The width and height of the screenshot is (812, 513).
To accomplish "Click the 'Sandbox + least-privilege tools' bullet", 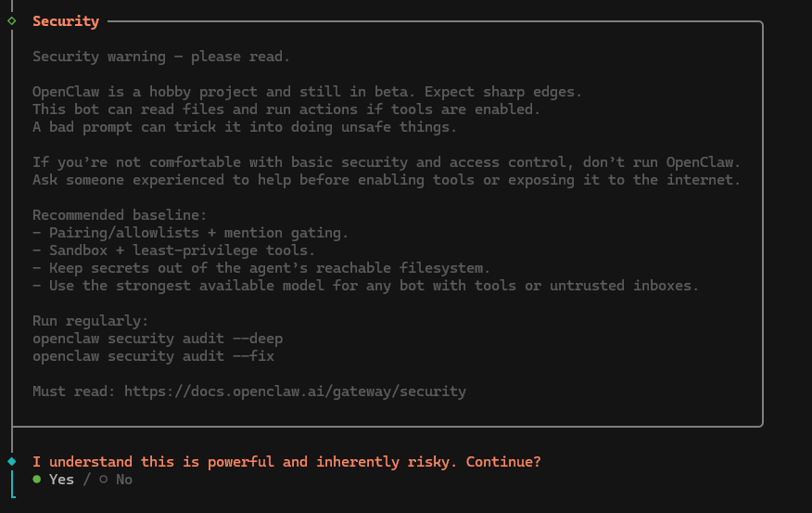I will click(173, 250).
